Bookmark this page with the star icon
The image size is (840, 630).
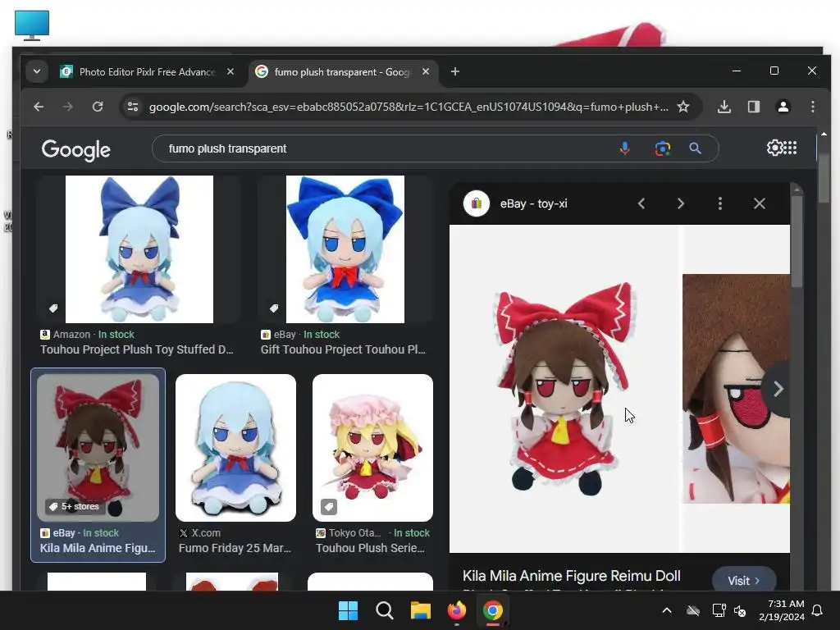tap(683, 107)
